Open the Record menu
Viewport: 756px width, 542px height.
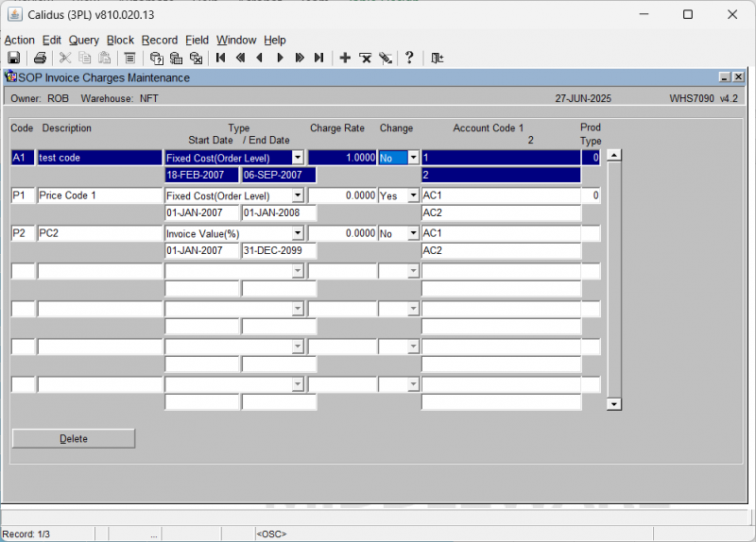point(160,40)
